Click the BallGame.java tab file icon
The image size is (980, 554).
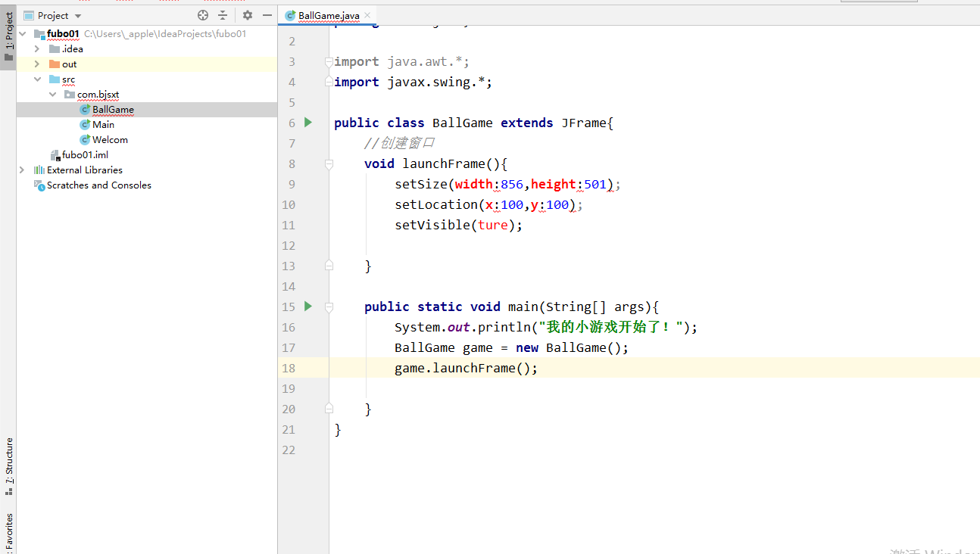pyautogui.click(x=291, y=15)
